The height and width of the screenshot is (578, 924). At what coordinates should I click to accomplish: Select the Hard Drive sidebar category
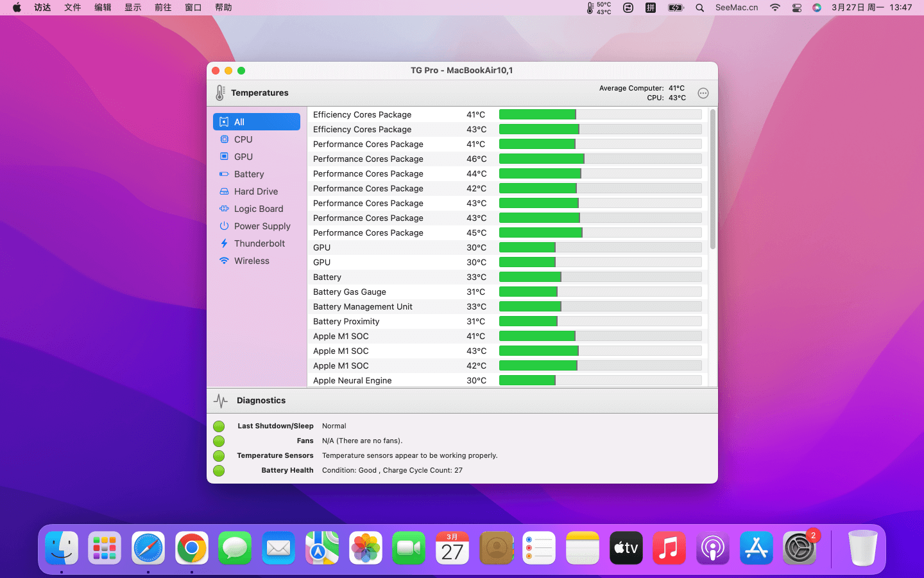point(257,191)
